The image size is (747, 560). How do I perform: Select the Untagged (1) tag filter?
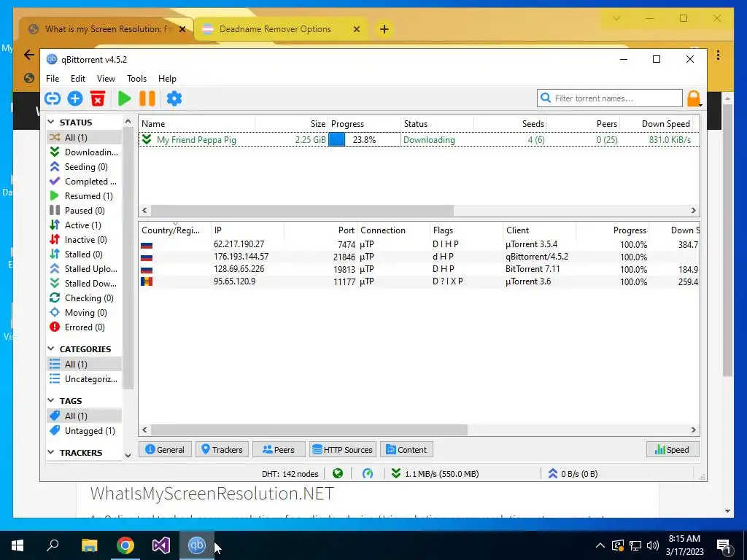point(84,430)
